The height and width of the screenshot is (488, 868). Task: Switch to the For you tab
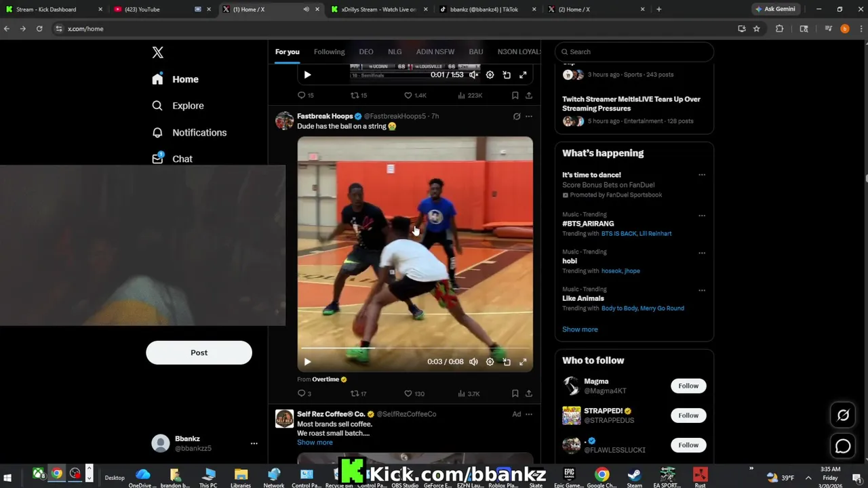(287, 52)
